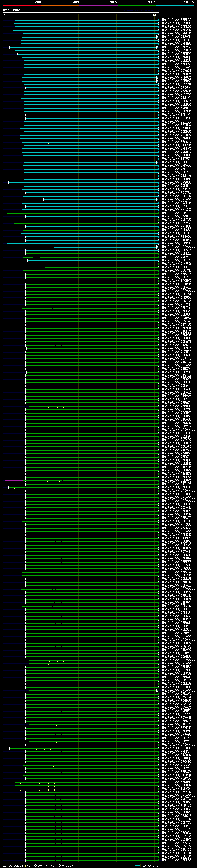Click entry UniRef100_C5X1R1
The image size is (197, 868).
[177, 189]
